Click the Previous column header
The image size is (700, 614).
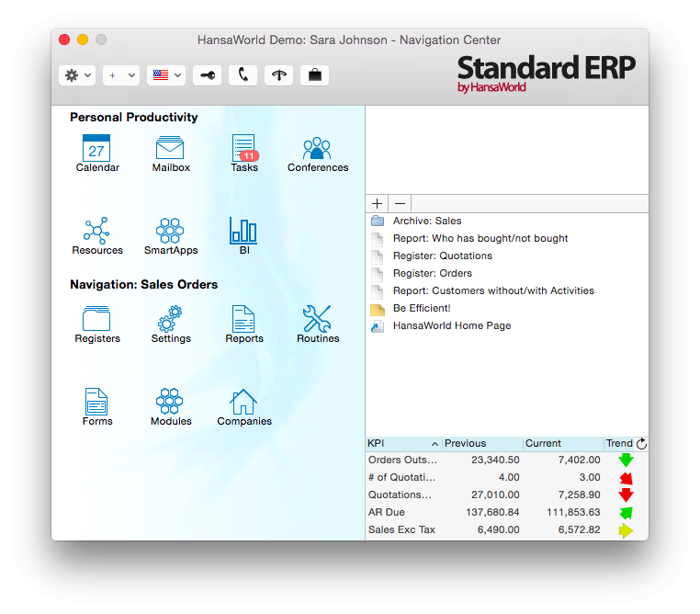(x=482, y=443)
